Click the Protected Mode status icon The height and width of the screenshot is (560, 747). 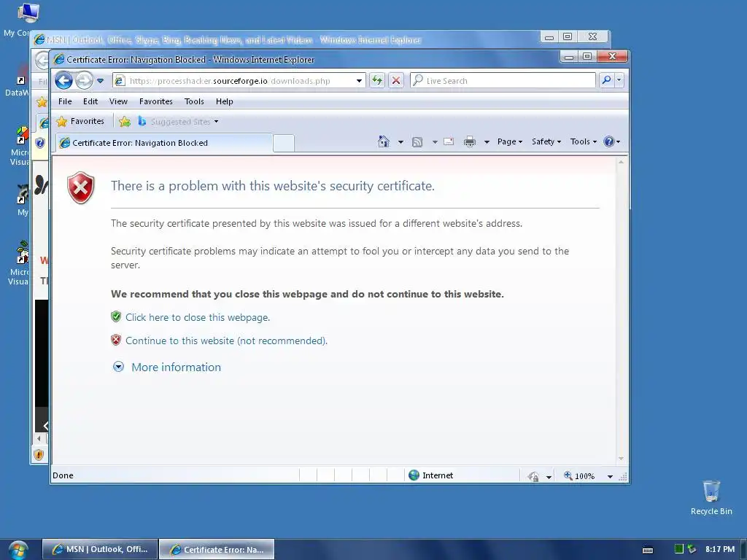[x=533, y=476]
